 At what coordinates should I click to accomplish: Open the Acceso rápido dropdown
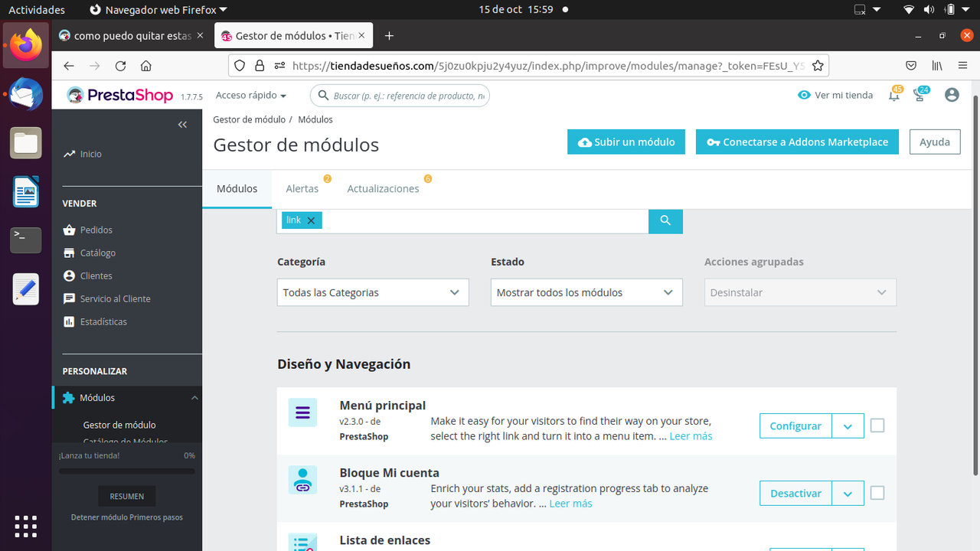pos(251,96)
